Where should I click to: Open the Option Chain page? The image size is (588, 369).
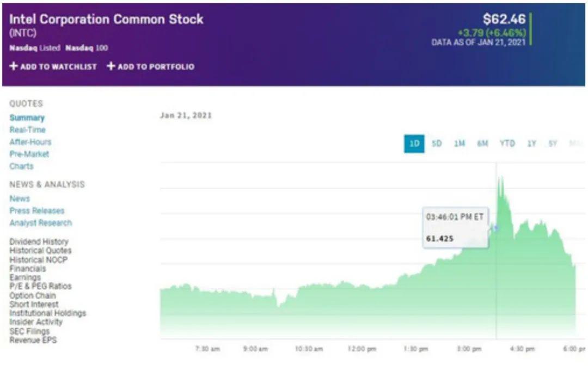point(32,295)
